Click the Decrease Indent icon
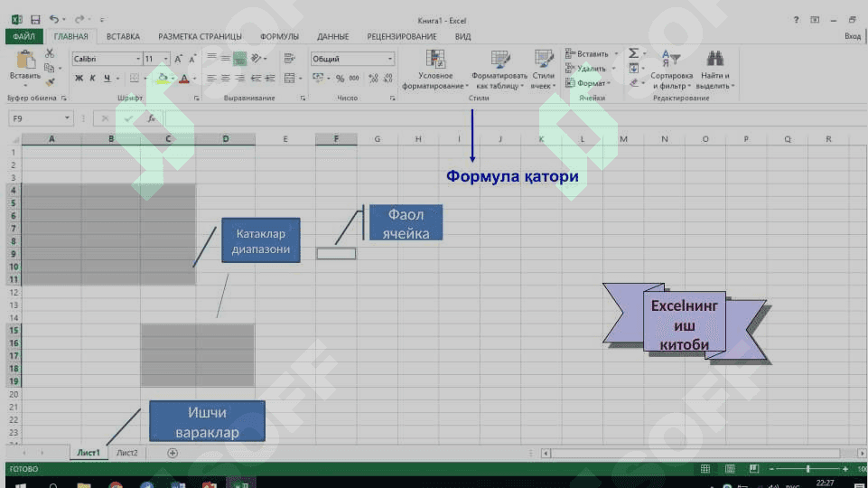 [x=256, y=78]
